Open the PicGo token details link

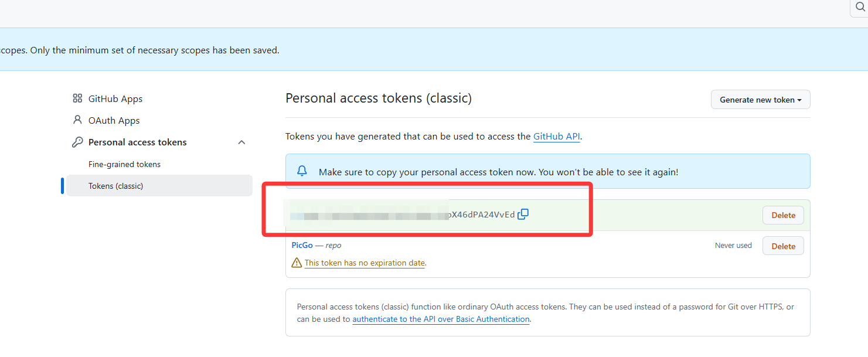pos(302,245)
